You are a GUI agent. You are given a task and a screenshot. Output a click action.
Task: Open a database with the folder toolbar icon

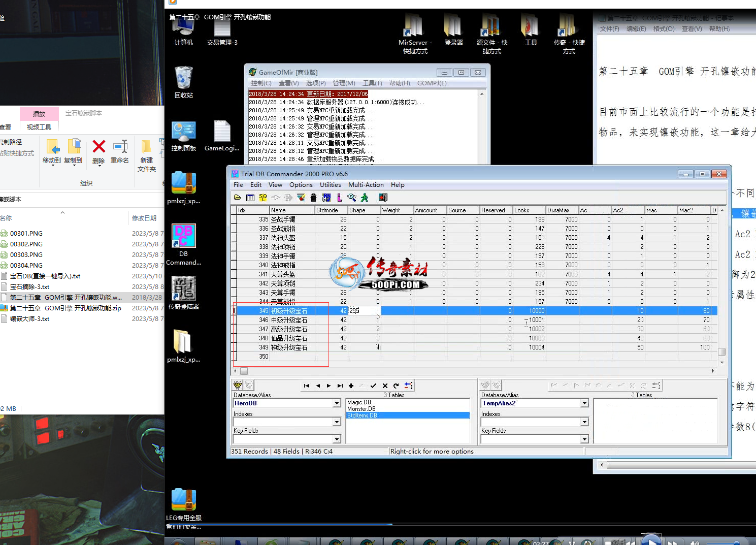pos(238,198)
